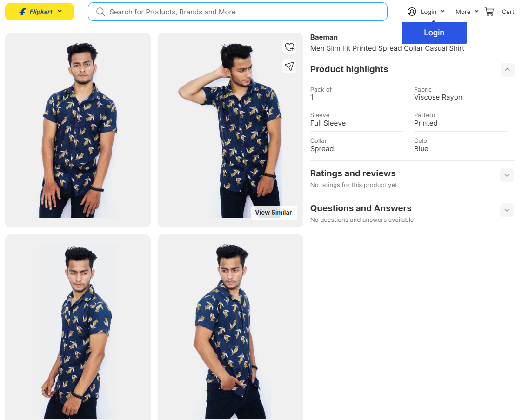Expand the More options dropdown
The image size is (522, 420).
[477, 12]
